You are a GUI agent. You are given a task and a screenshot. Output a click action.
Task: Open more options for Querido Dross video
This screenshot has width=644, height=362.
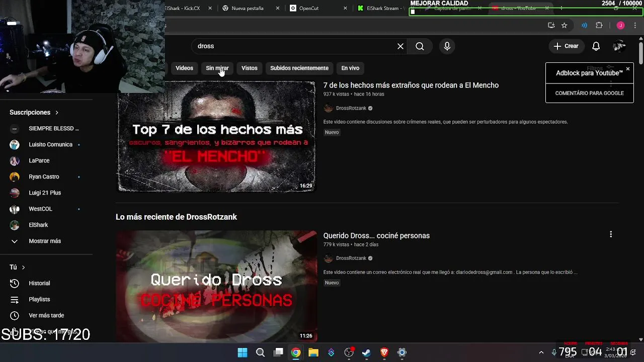tap(611, 234)
